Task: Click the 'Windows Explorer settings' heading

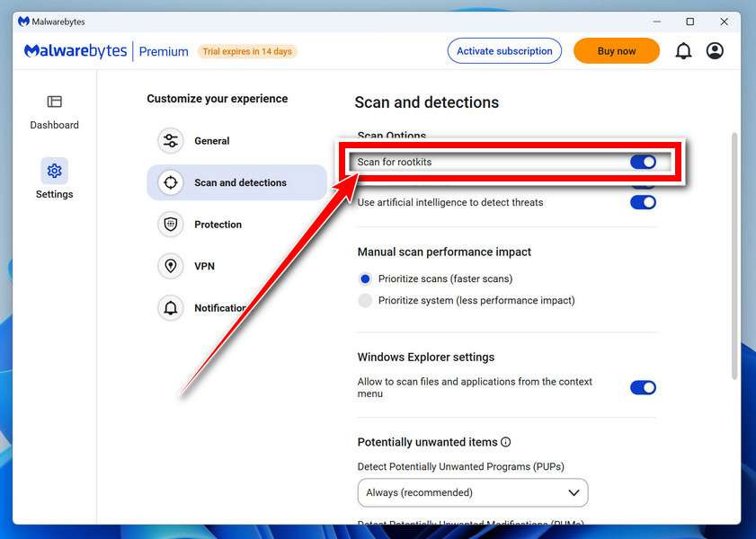Action: coord(426,357)
